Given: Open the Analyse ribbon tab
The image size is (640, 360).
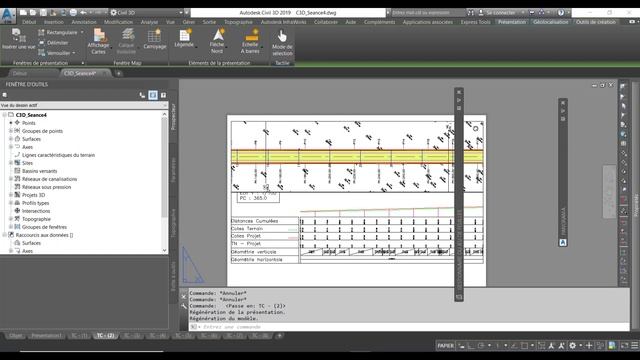Looking at the screenshot, I should [x=149, y=22].
